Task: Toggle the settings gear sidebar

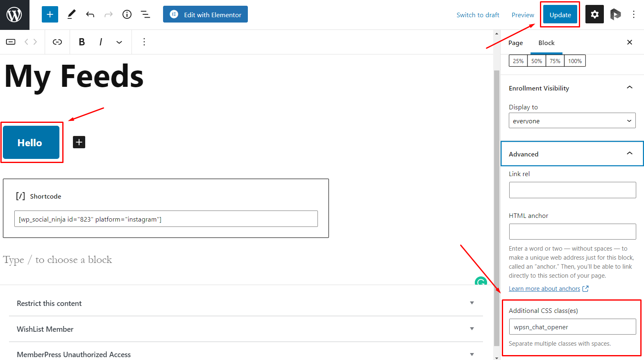Action: [594, 15]
